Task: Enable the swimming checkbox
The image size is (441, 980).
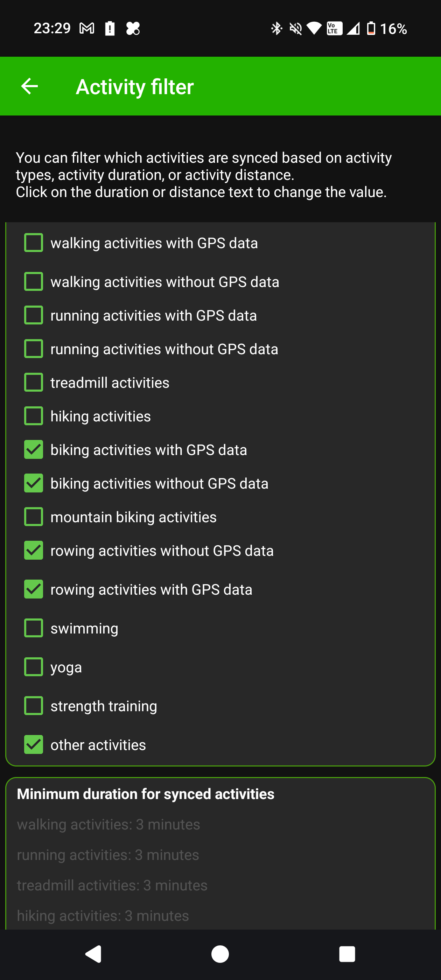Action: click(34, 628)
